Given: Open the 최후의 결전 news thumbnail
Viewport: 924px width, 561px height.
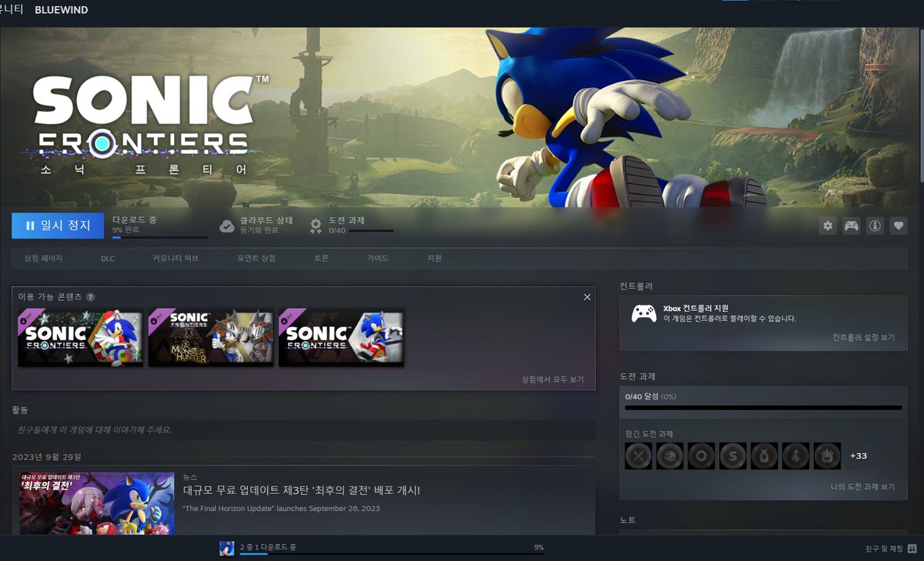Looking at the screenshot, I should [97, 504].
